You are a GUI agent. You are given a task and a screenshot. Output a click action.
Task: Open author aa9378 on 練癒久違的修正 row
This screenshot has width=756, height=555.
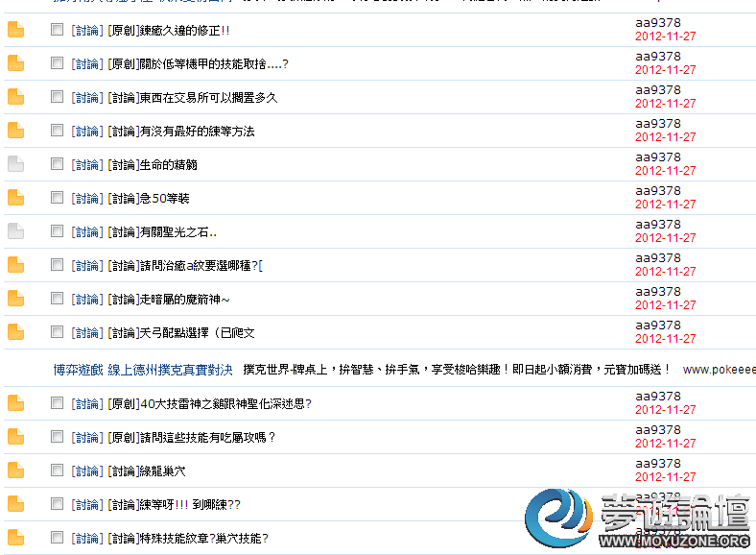pyautogui.click(x=657, y=23)
